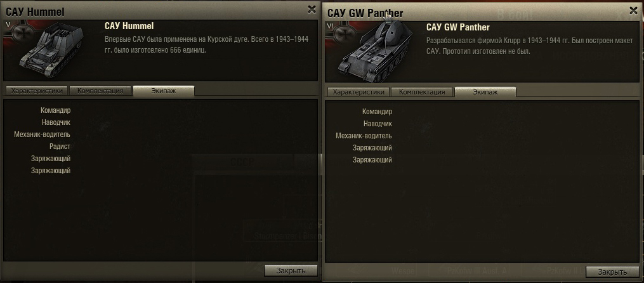Select Наводчик entry for GW Panther

[378, 124]
